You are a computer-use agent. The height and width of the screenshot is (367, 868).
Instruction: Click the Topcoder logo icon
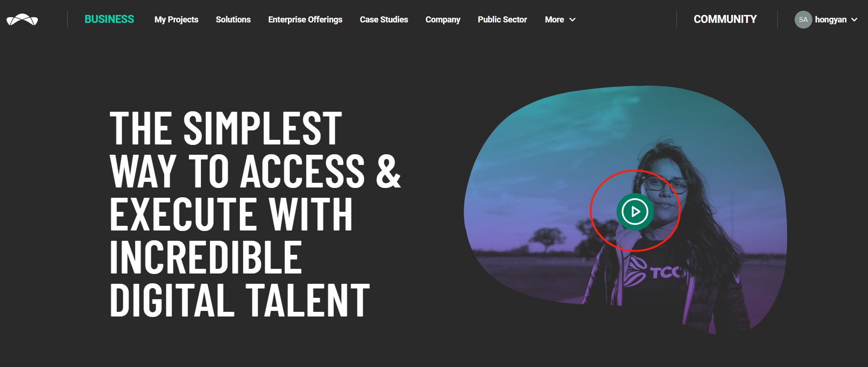[22, 20]
